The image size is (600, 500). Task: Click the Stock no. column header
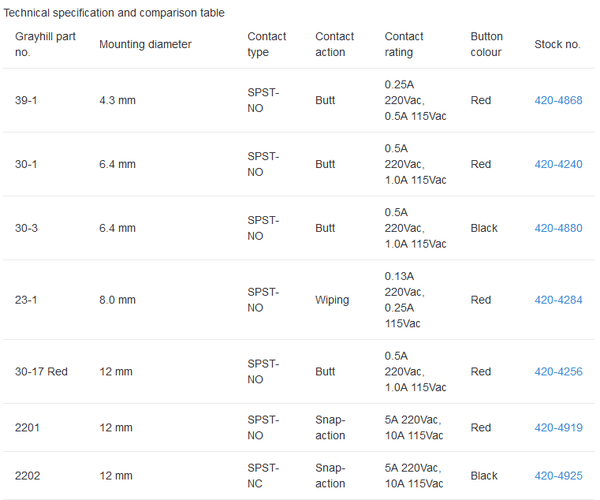(x=557, y=44)
